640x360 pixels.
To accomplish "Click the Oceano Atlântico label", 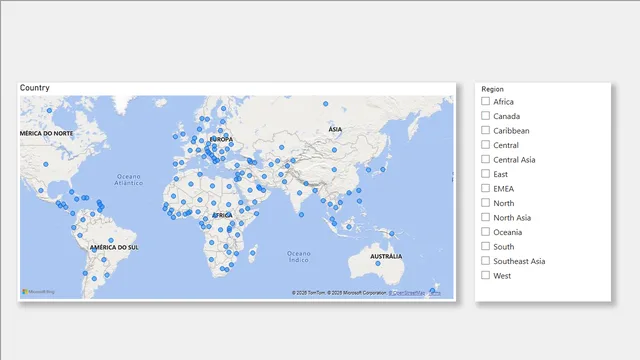I will point(129,180).
